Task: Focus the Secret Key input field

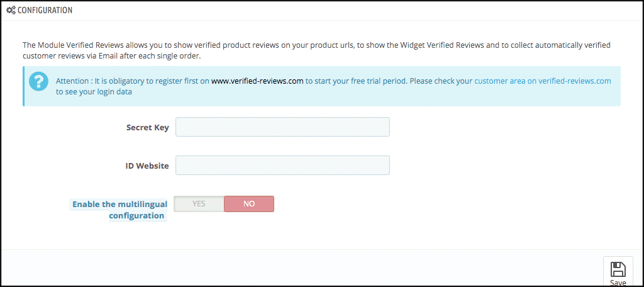Action: click(282, 127)
